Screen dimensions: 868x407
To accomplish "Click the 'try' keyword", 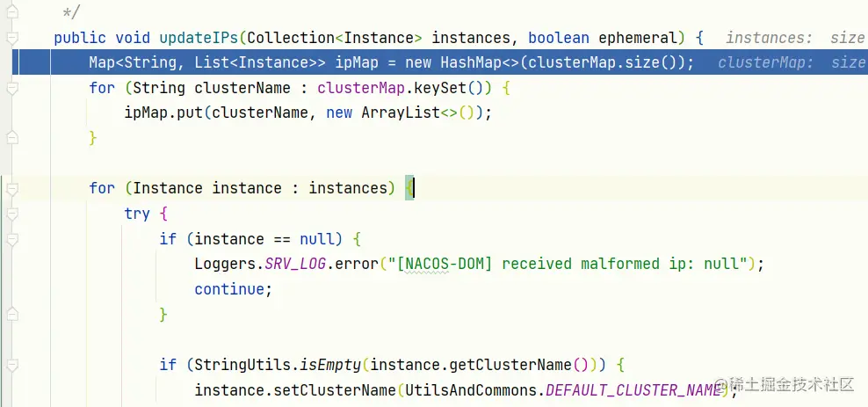I will (137, 214).
